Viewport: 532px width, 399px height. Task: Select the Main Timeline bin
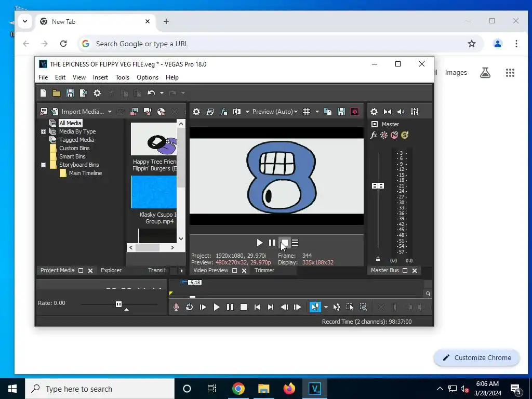[x=86, y=173]
